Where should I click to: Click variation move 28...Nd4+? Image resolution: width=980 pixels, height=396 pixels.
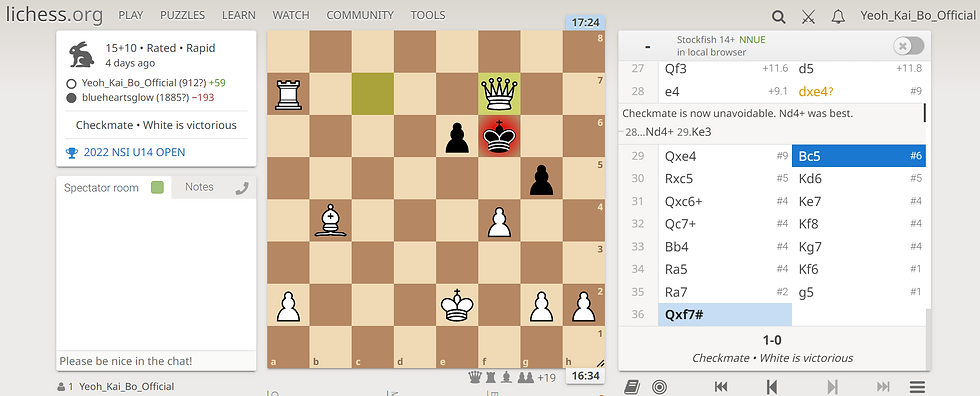click(x=648, y=132)
